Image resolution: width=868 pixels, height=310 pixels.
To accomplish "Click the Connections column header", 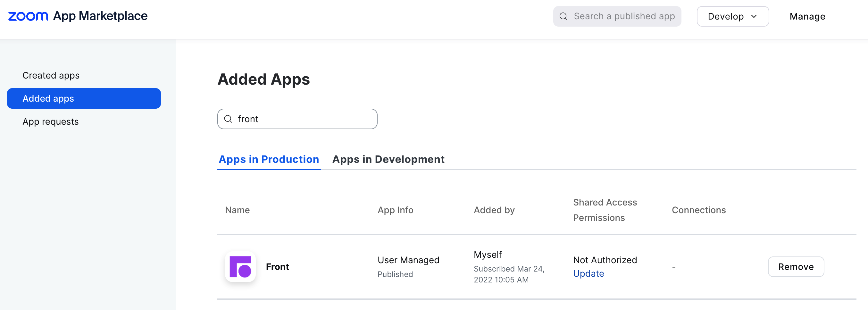I will click(698, 210).
